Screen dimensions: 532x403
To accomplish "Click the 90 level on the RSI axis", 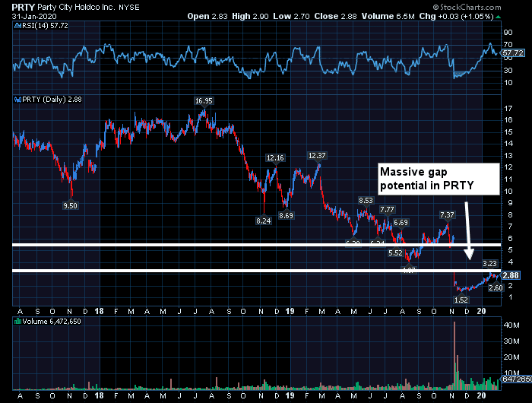I will 508,33.
